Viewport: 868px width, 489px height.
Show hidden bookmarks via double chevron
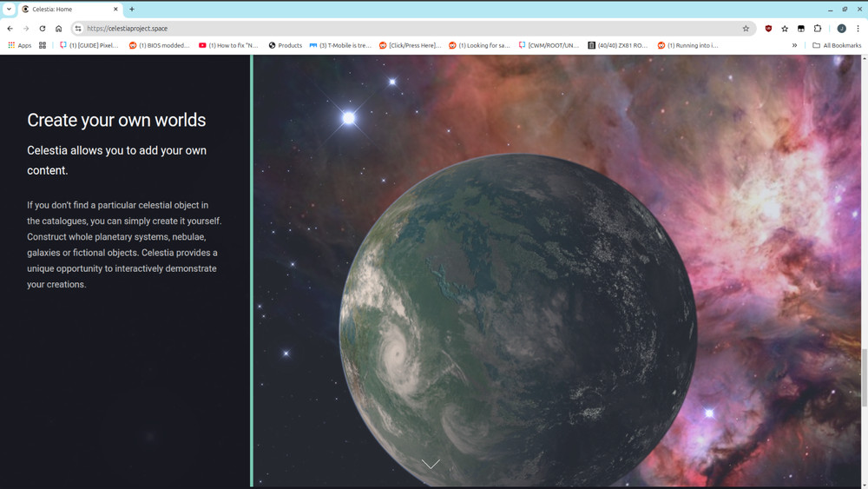point(794,45)
